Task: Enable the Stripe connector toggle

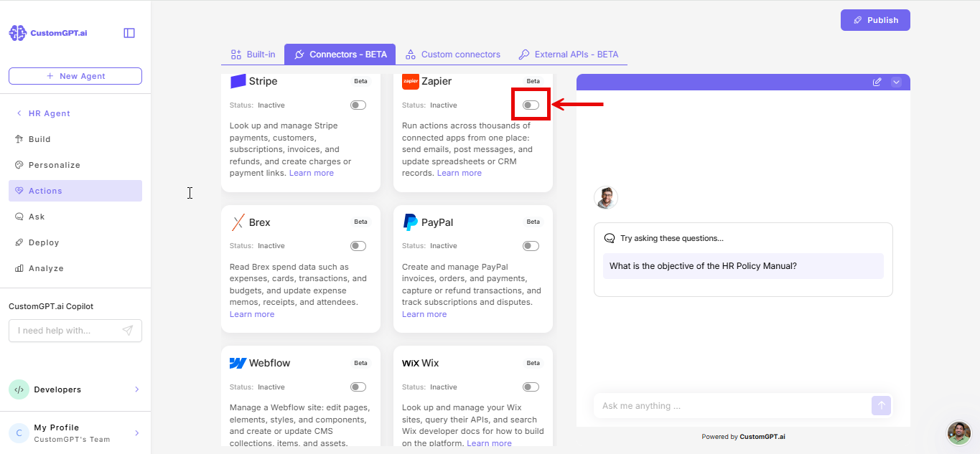Action: [358, 105]
